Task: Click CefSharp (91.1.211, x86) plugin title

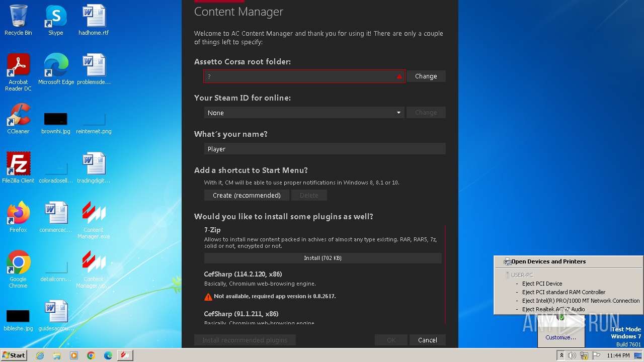Action: [x=241, y=314]
